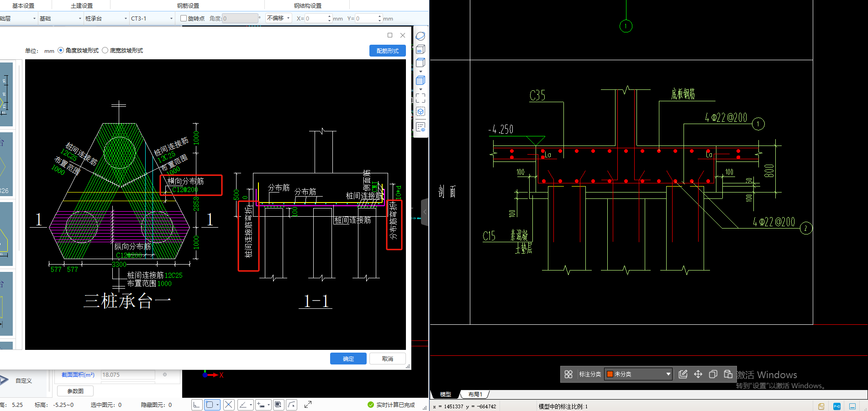Click the X offset input field

tap(316, 18)
